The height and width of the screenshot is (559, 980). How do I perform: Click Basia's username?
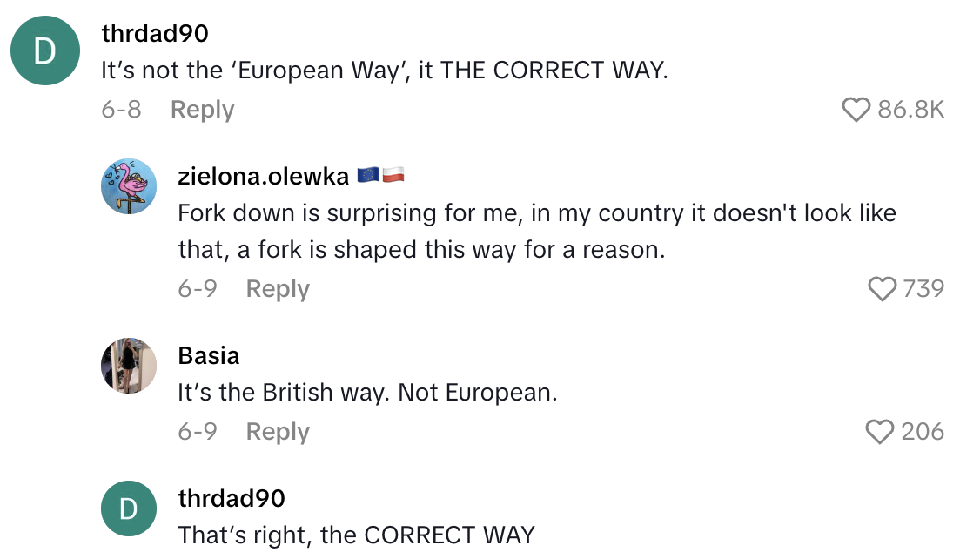point(209,354)
